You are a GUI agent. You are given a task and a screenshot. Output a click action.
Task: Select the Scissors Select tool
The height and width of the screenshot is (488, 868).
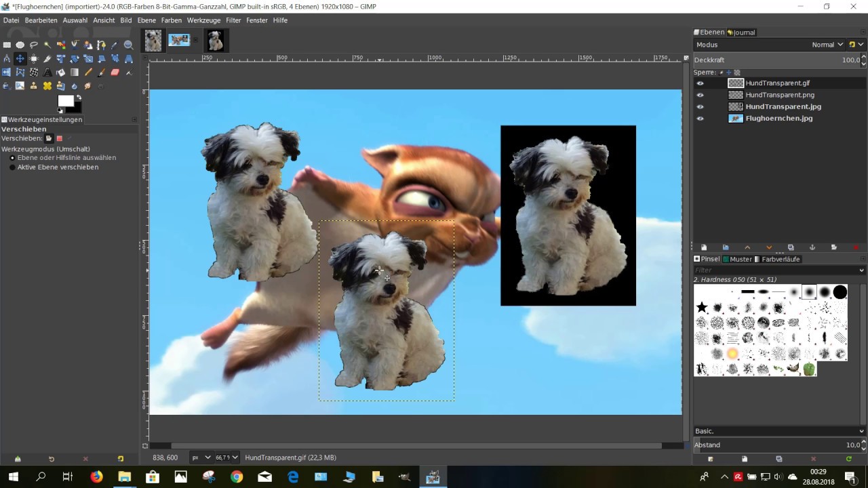coord(75,45)
